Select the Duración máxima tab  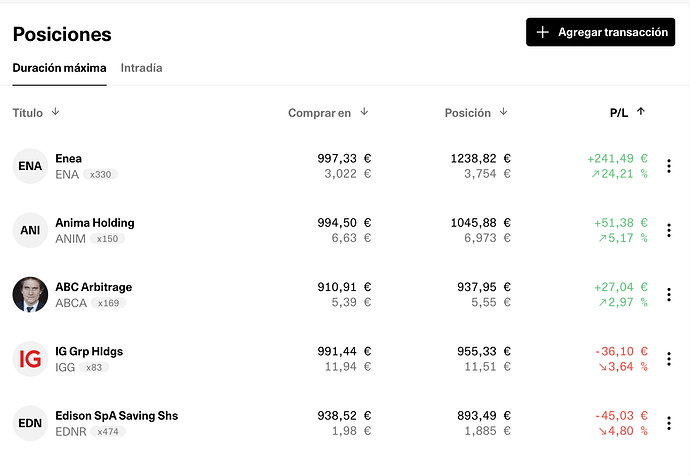pyautogui.click(x=59, y=68)
